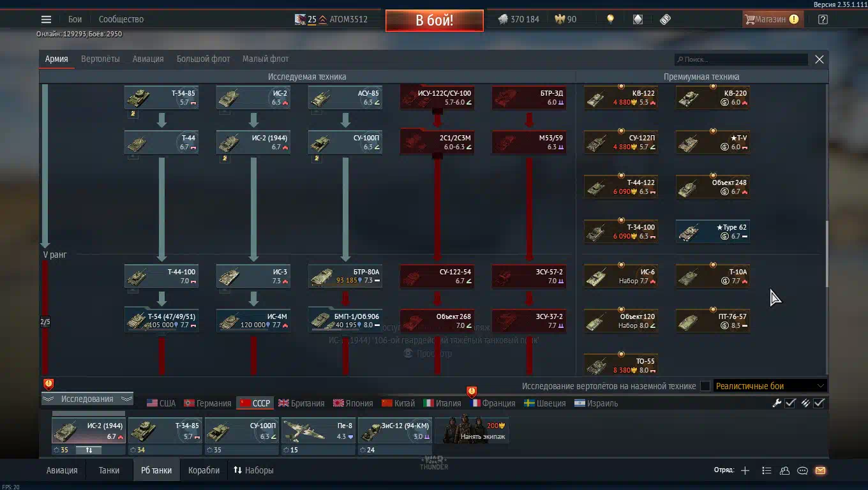Toggle the checkbox right of the double-slash icon
Viewport: 868px width, 490px height.
819,403
